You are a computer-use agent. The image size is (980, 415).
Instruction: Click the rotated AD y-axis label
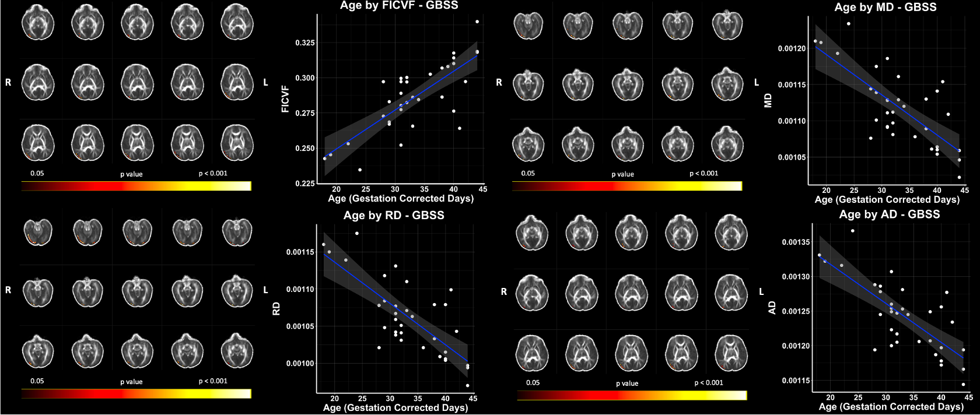[772, 307]
